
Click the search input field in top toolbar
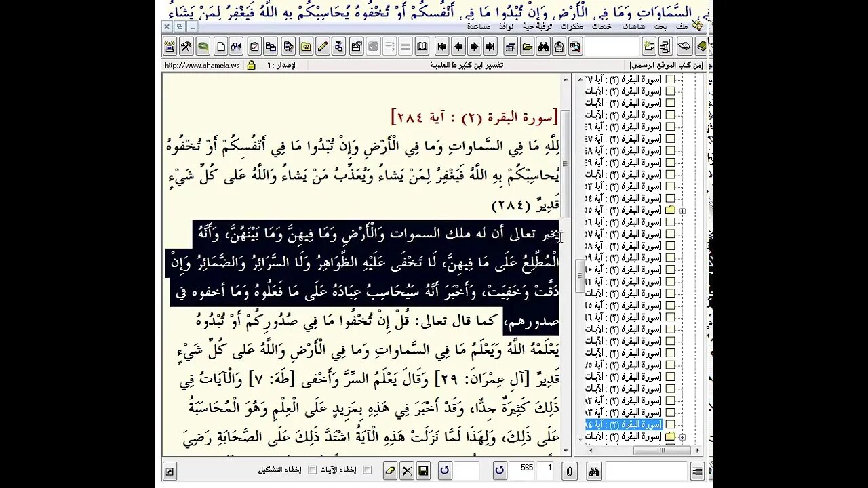[x=612, y=47]
